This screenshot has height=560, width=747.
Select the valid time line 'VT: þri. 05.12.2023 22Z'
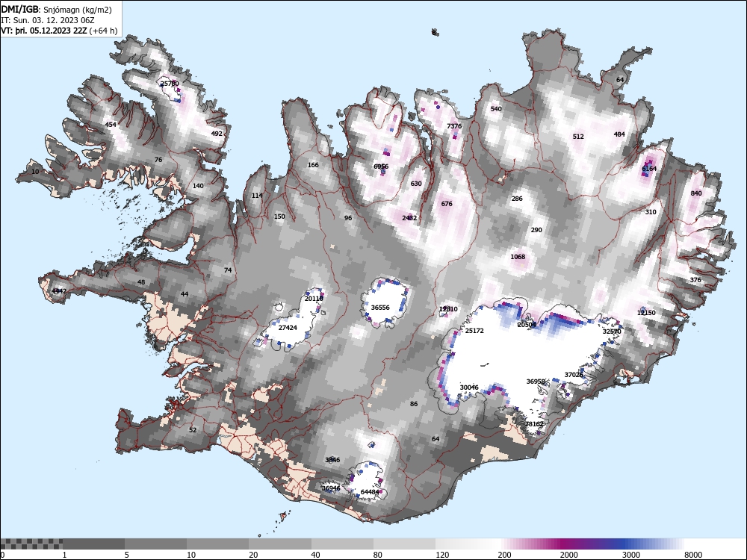click(45, 31)
